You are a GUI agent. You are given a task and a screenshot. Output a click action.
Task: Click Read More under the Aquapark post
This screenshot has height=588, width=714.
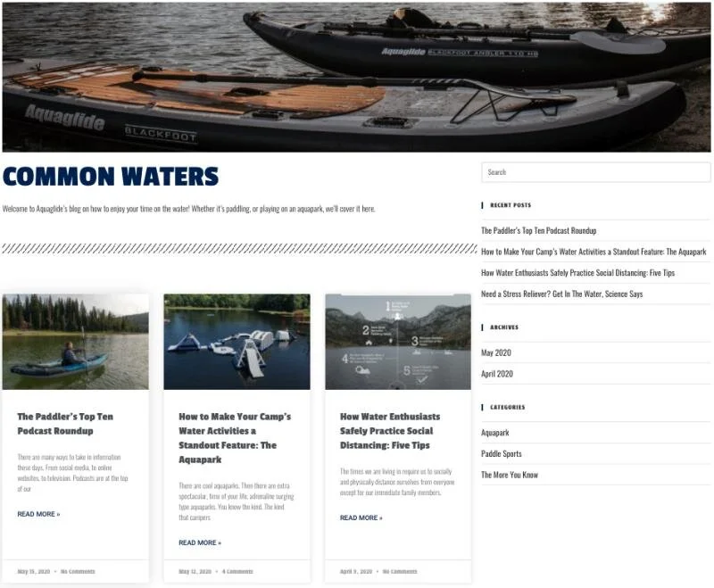200,542
